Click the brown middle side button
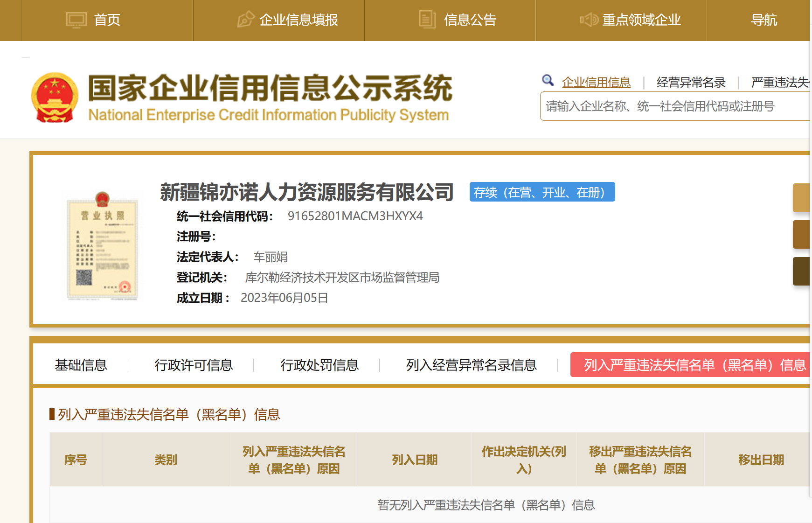 (801, 234)
